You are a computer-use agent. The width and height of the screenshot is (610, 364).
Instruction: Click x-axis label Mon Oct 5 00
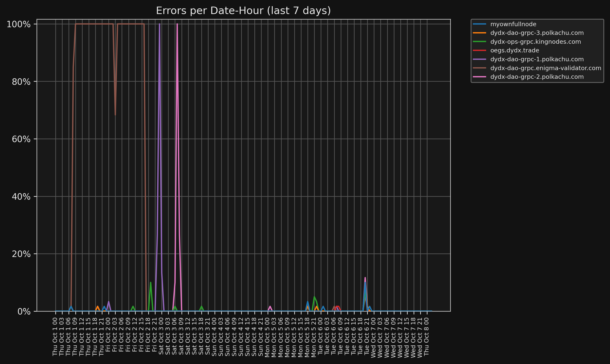point(267,337)
